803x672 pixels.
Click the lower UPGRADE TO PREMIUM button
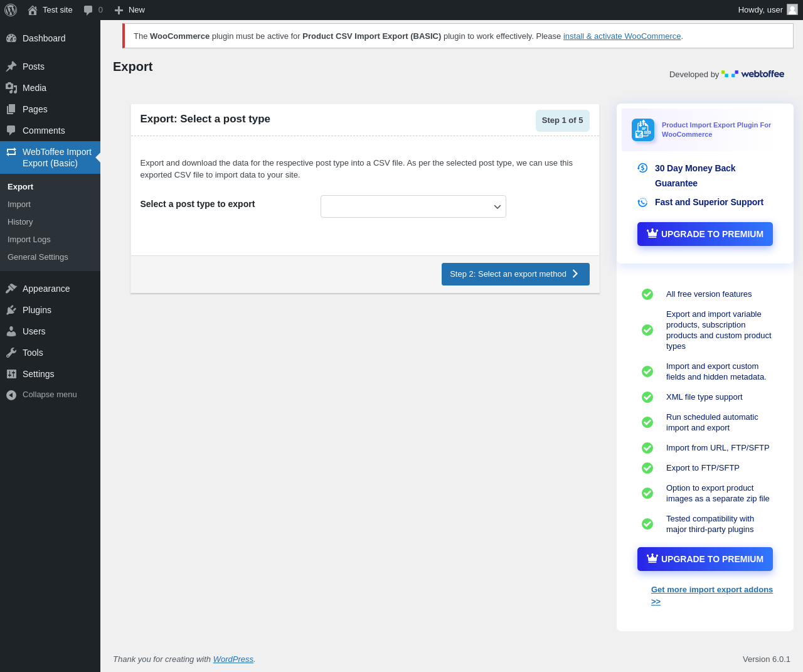(x=705, y=559)
